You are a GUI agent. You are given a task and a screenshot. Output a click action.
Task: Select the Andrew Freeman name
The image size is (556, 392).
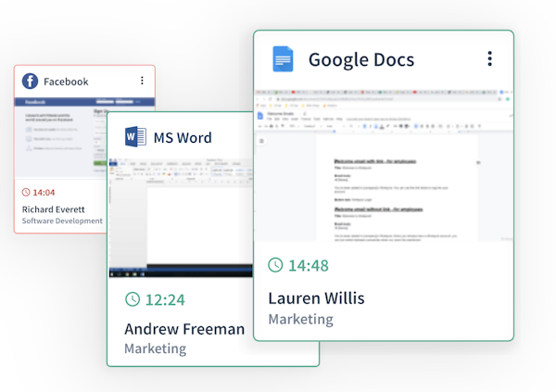pyautogui.click(x=184, y=329)
